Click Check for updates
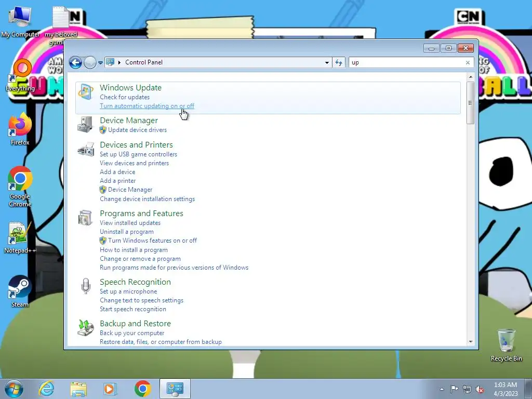The image size is (532, 399). [125, 97]
